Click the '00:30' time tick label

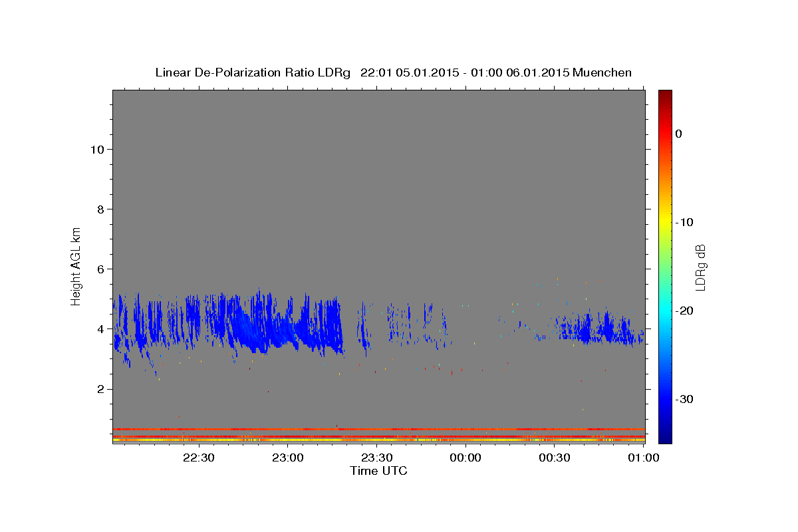pos(555,458)
